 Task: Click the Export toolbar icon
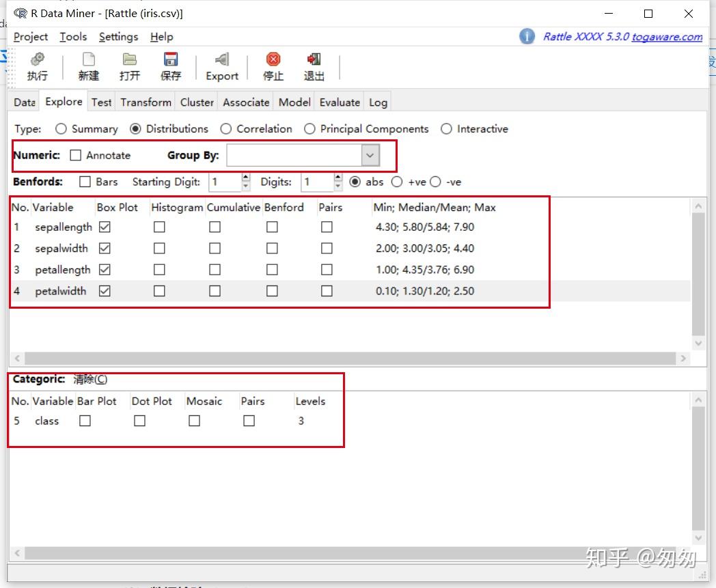click(x=222, y=60)
